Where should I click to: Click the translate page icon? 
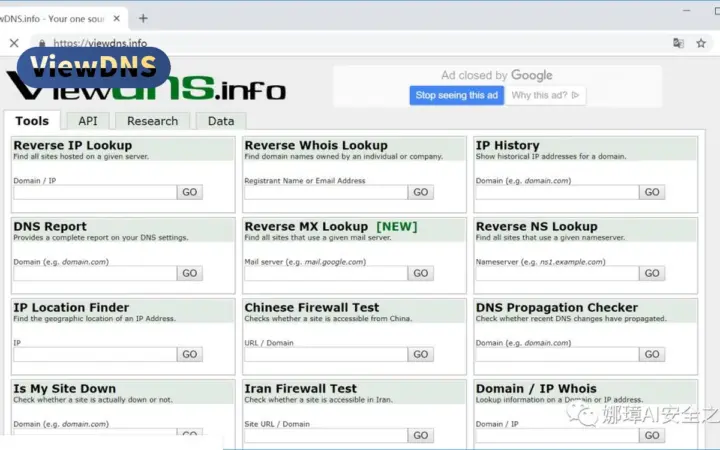pos(678,43)
